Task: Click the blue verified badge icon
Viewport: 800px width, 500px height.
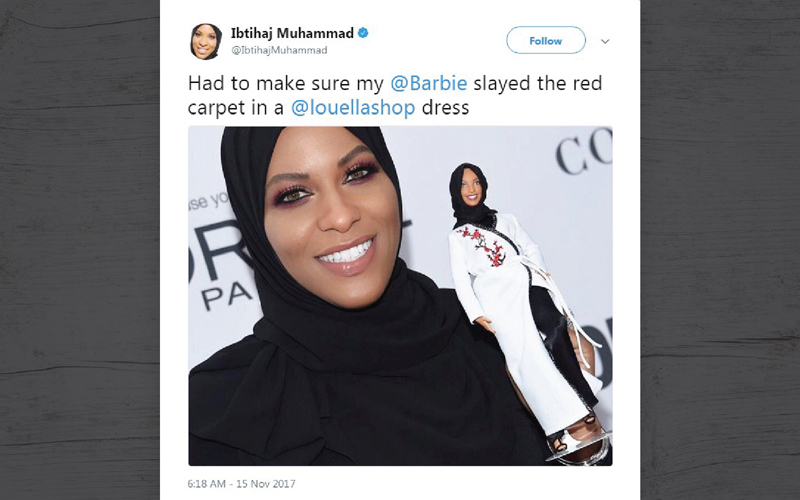Action: (363, 33)
